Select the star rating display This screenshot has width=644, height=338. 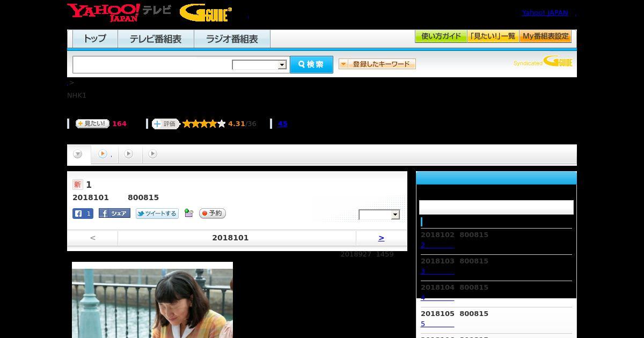click(204, 124)
